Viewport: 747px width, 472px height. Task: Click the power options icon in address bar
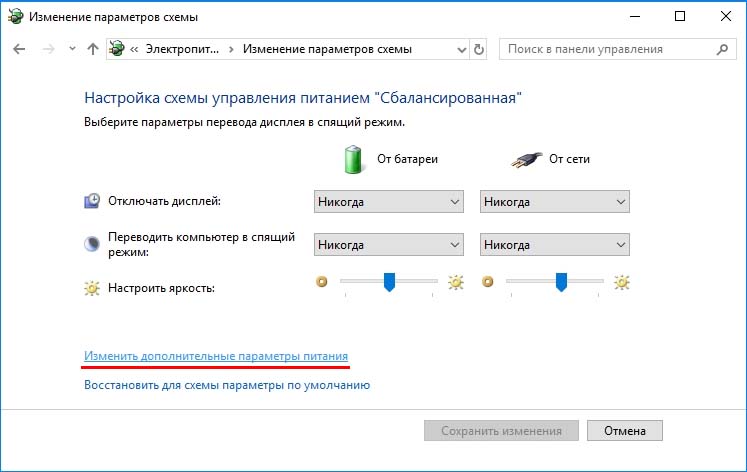point(117,49)
